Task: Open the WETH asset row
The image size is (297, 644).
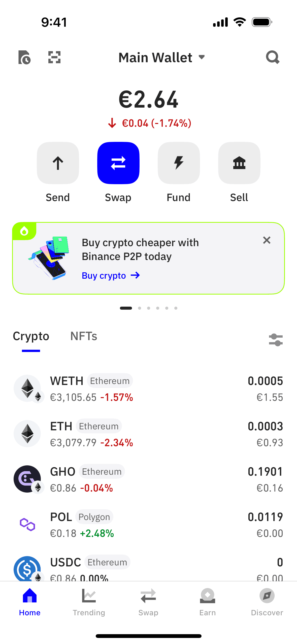Action: coord(148,389)
